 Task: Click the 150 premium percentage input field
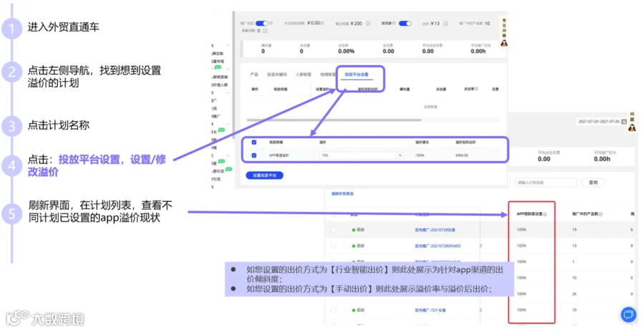click(x=358, y=155)
